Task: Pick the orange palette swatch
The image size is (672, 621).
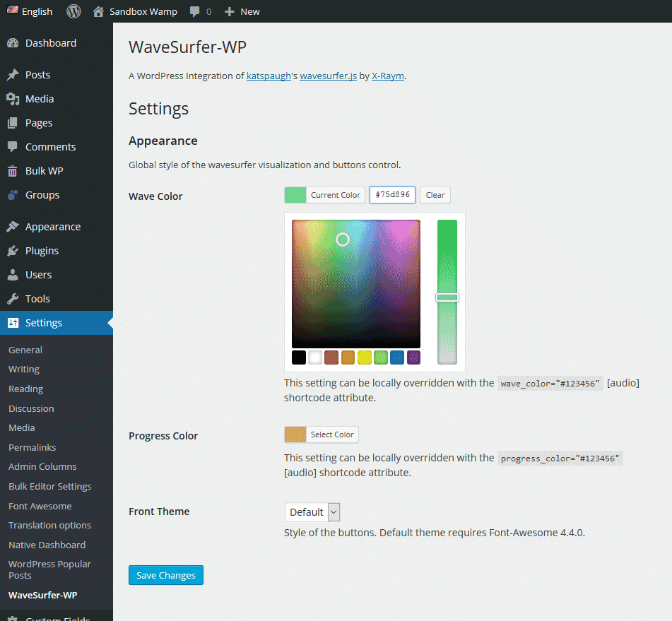Action: pos(348,357)
